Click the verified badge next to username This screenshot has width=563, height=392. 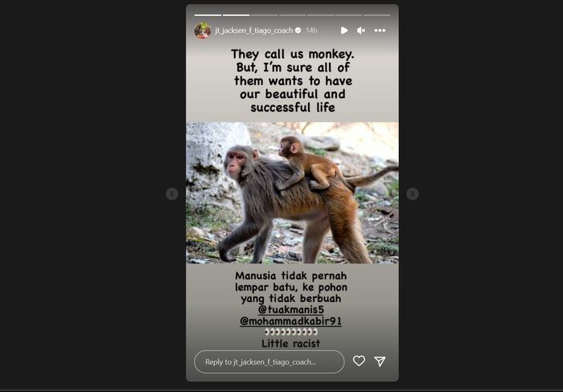click(298, 31)
